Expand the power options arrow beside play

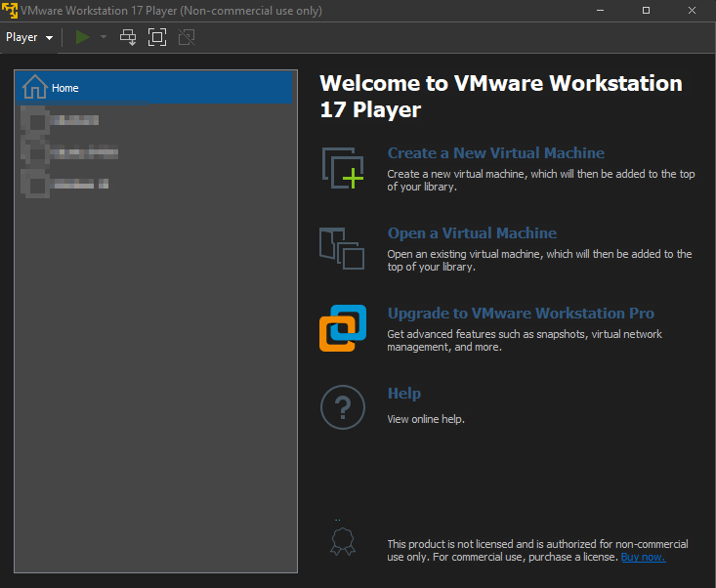103,37
